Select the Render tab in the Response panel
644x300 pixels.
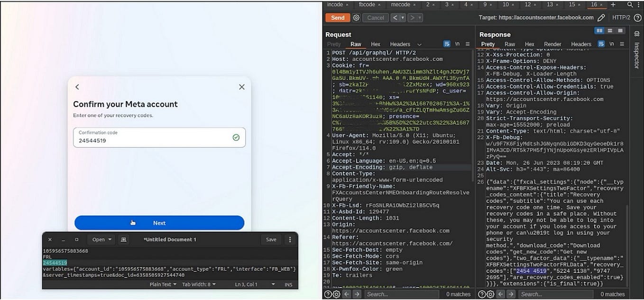pyautogui.click(x=552, y=44)
